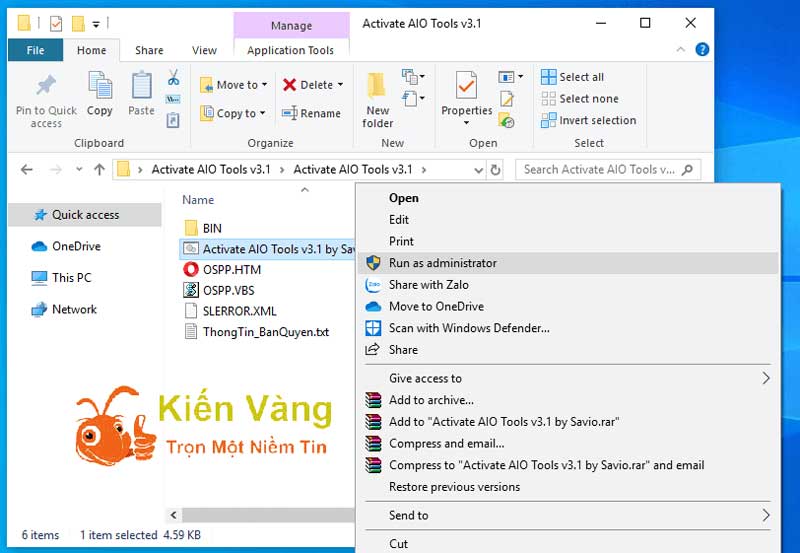Open Properties dropdown arrow
This screenshot has width=800, height=553.
[x=466, y=122]
